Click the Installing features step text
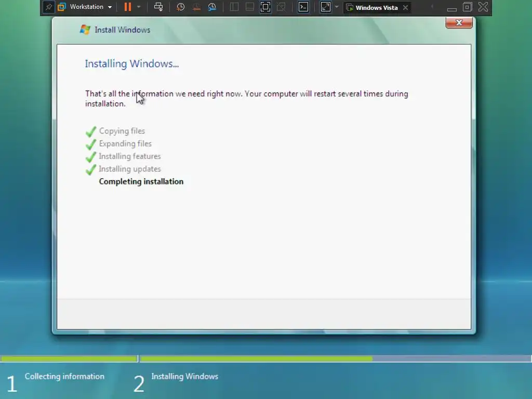The image size is (532, 399). click(x=129, y=156)
